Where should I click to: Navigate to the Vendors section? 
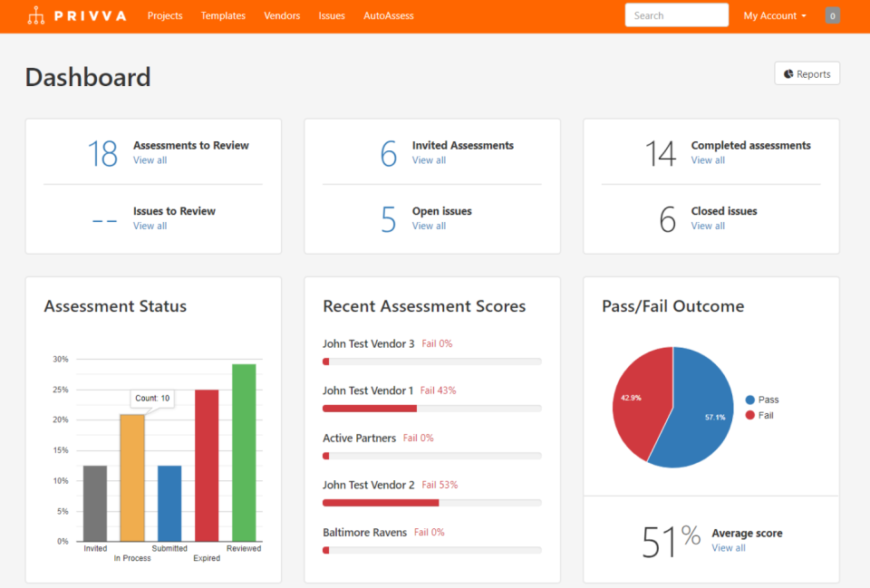tap(282, 15)
